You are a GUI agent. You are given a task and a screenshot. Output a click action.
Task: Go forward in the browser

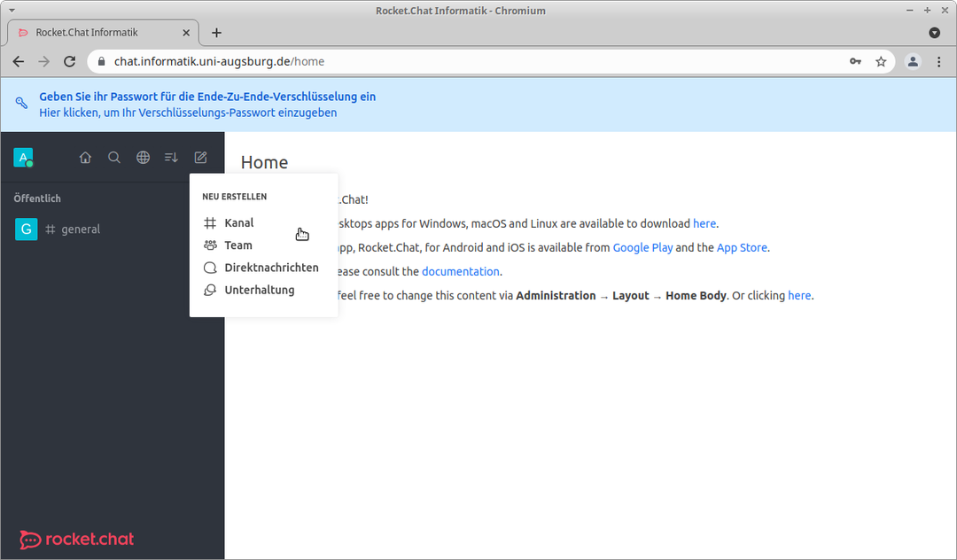[44, 62]
